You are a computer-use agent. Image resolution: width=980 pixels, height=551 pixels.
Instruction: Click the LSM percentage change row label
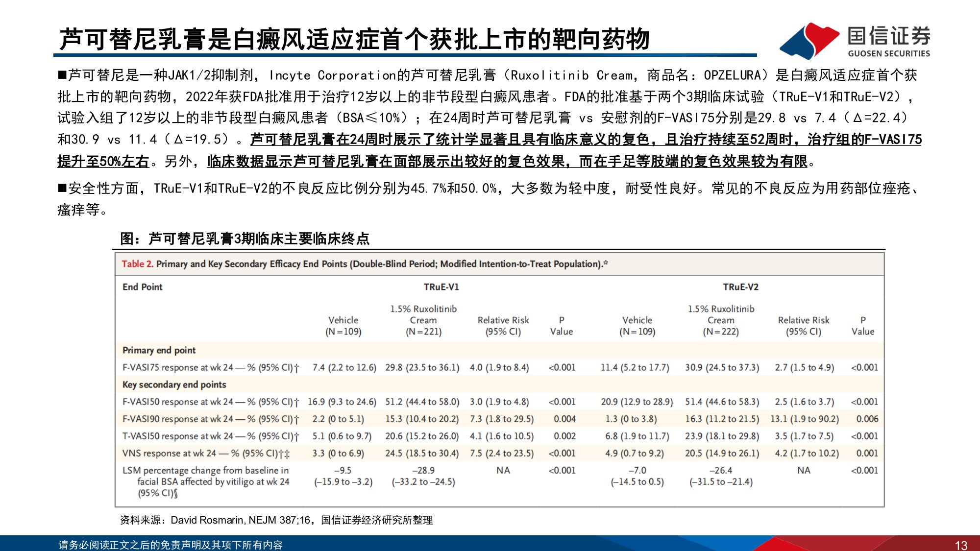pos(206,481)
